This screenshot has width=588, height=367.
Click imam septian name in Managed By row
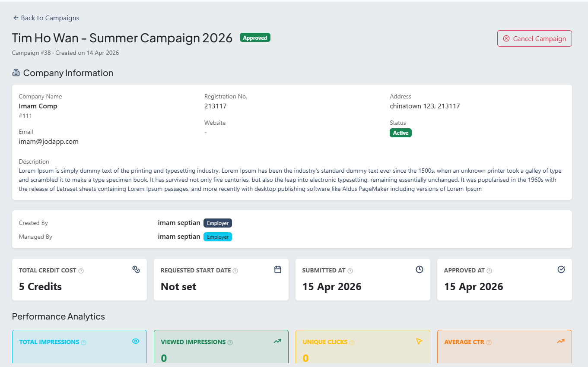[179, 237]
